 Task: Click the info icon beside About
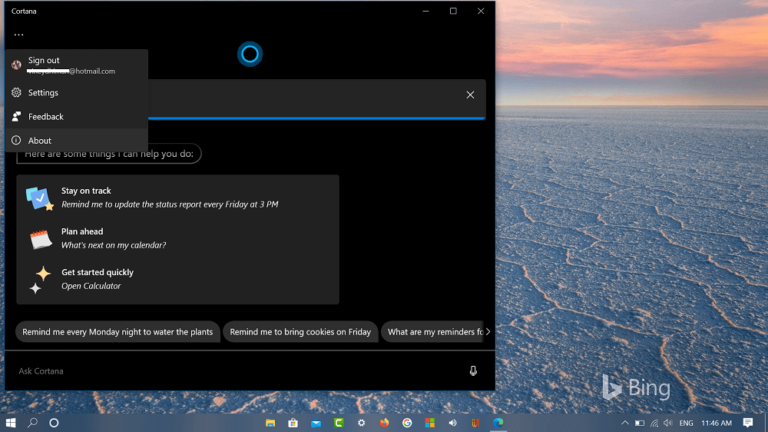click(x=16, y=141)
